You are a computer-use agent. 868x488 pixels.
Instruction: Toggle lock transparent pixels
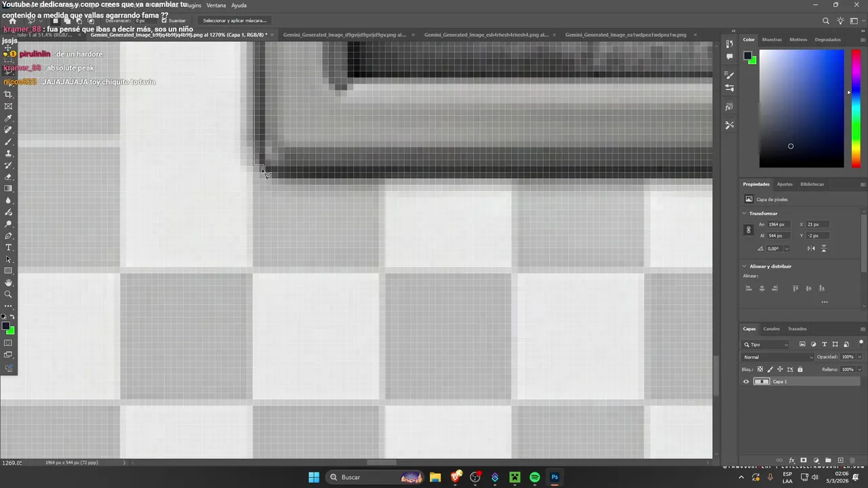(760, 369)
